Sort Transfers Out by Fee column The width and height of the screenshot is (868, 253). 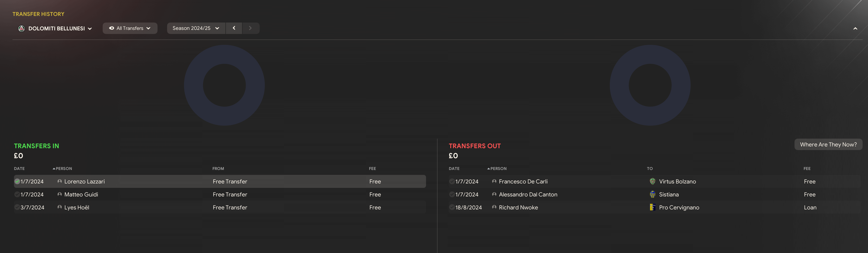[x=807, y=169]
